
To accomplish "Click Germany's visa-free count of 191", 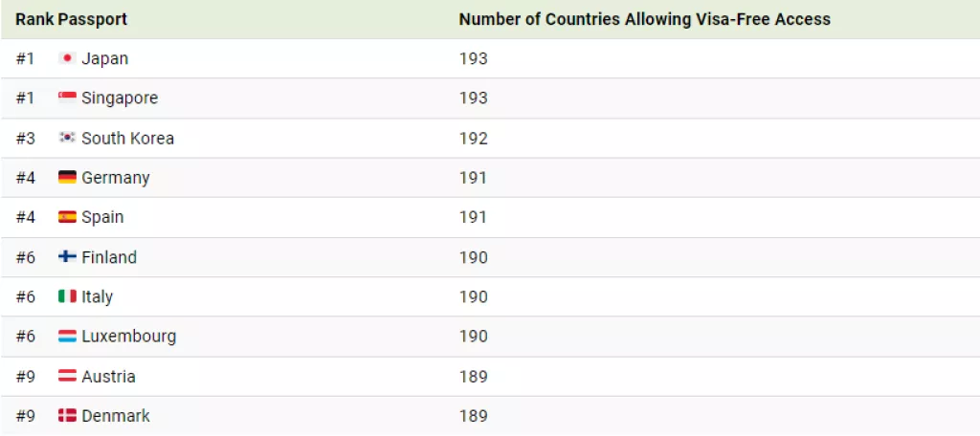I will click(x=473, y=178).
